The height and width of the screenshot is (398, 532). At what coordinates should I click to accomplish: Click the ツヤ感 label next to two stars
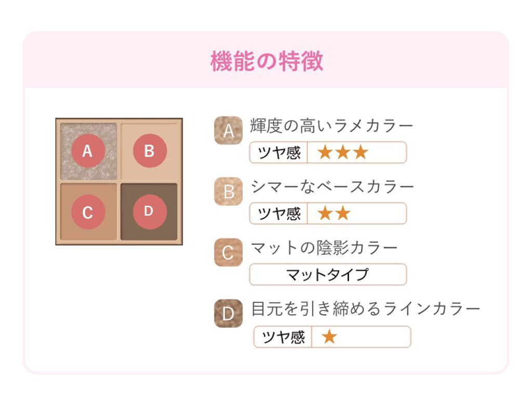(x=279, y=214)
